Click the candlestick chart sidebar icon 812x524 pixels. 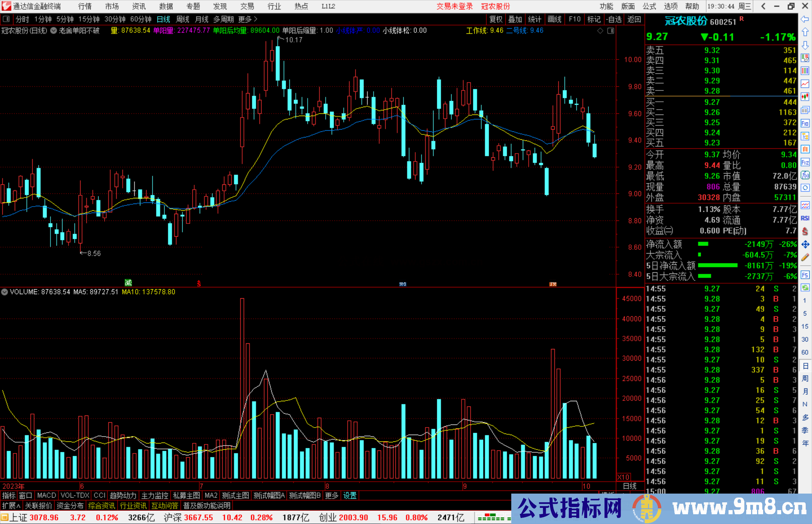pos(805,97)
